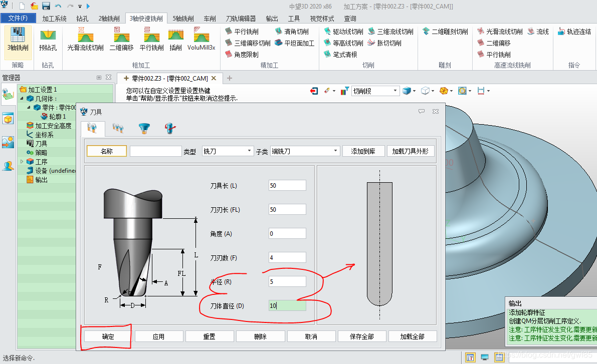597x364 pixels.
Task: Select 刀具 item in manager tree
Action: pyautogui.click(x=41, y=144)
